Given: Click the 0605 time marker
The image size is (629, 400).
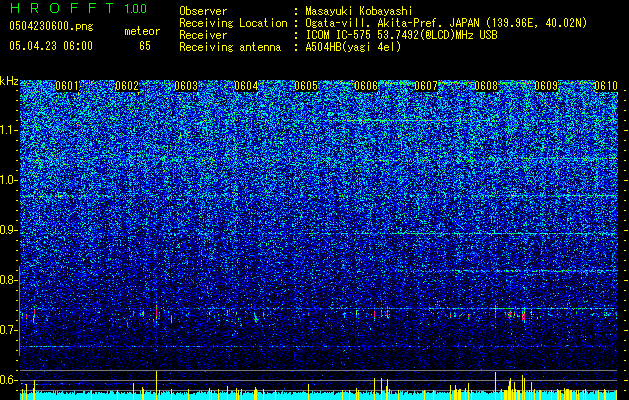Looking at the screenshot, I should click(x=306, y=86).
